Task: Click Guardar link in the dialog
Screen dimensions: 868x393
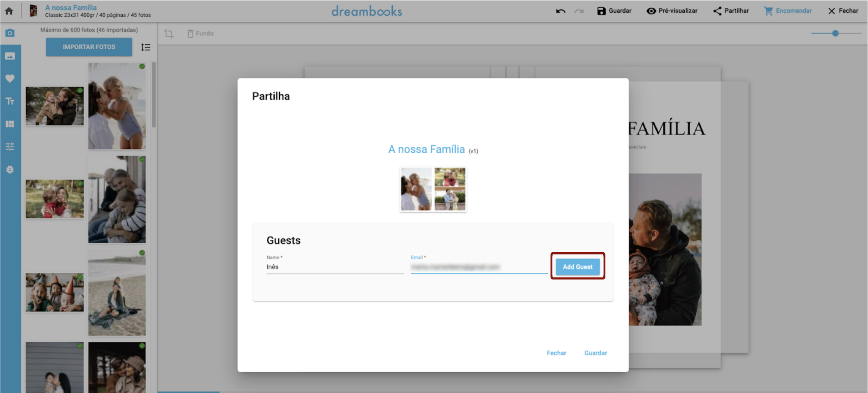Action: pyautogui.click(x=595, y=353)
